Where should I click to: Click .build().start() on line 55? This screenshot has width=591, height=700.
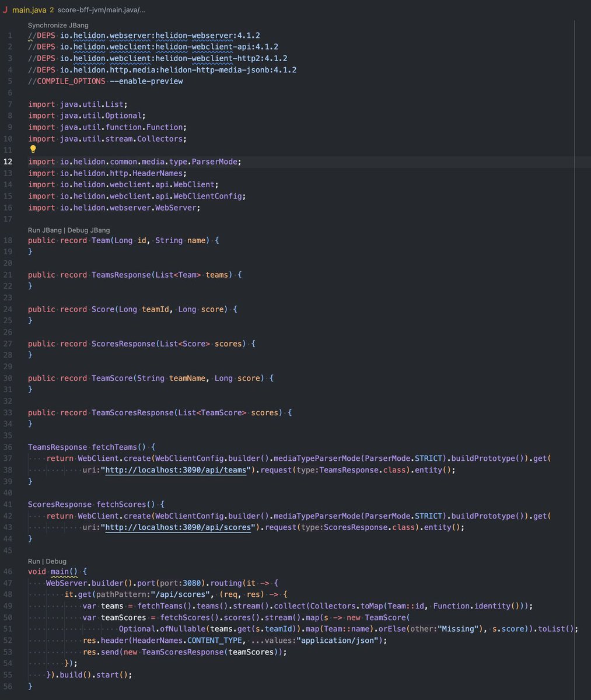92,675
